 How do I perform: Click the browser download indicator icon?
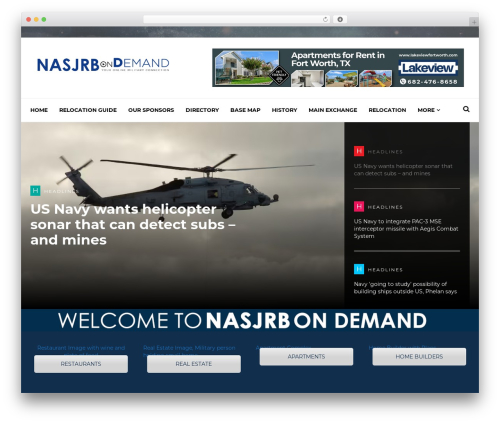click(340, 19)
